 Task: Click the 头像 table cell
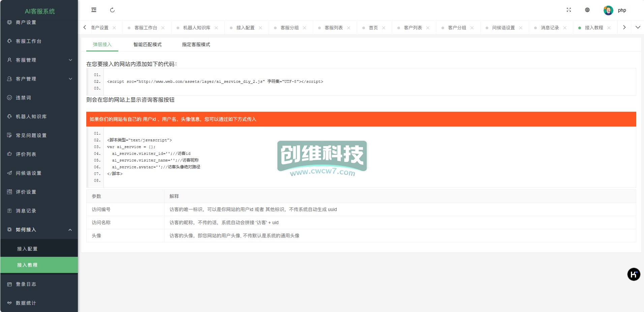[x=125, y=236]
